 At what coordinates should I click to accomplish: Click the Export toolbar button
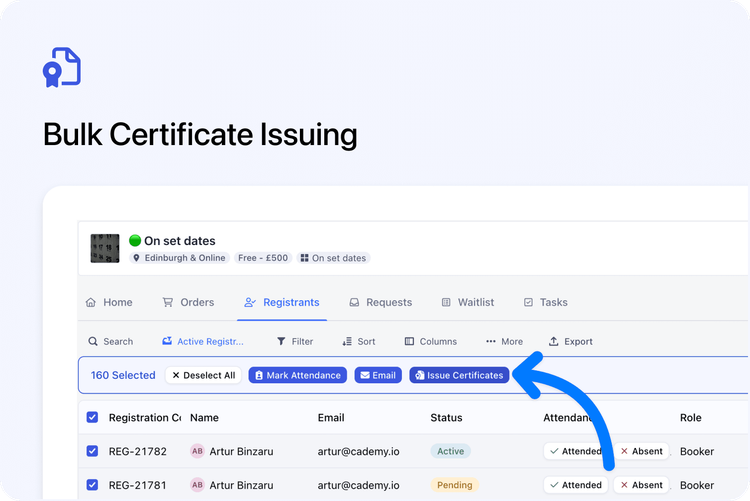(571, 342)
